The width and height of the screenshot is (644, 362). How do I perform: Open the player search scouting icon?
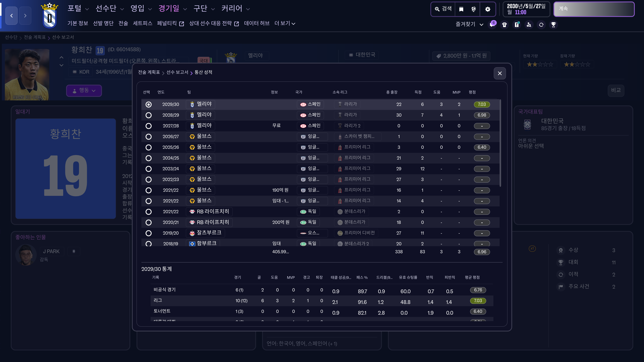tap(529, 24)
